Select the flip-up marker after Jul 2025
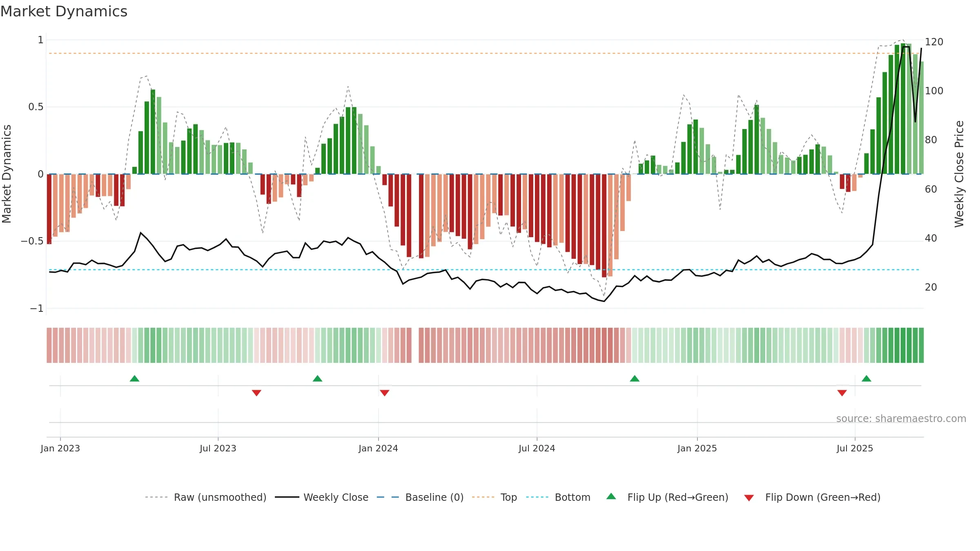The image size is (980, 551). tap(866, 378)
